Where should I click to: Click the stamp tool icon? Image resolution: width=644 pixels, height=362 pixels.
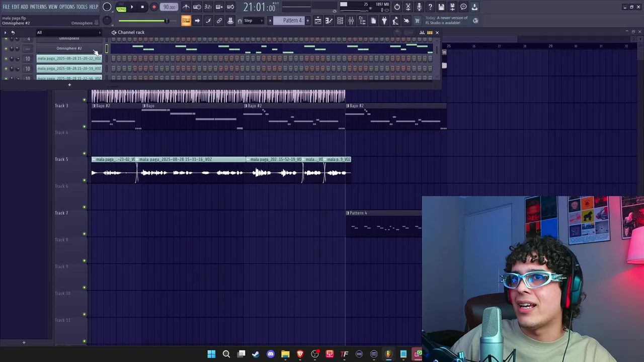tap(230, 21)
